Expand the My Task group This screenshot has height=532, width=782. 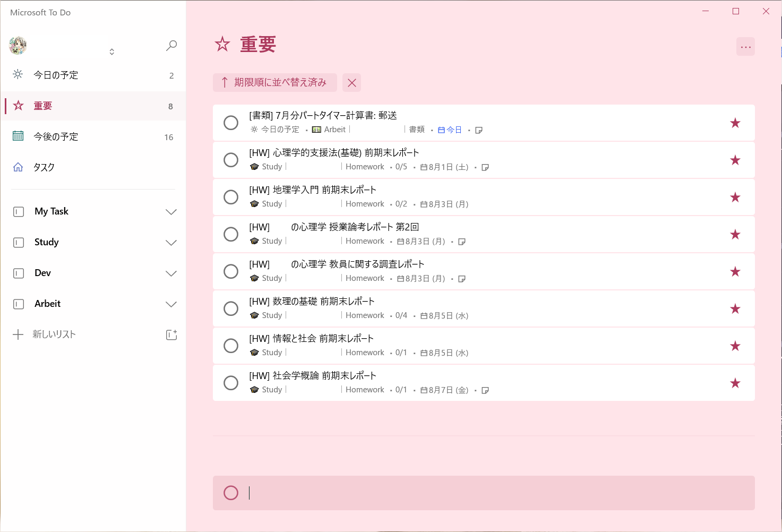[170, 212]
